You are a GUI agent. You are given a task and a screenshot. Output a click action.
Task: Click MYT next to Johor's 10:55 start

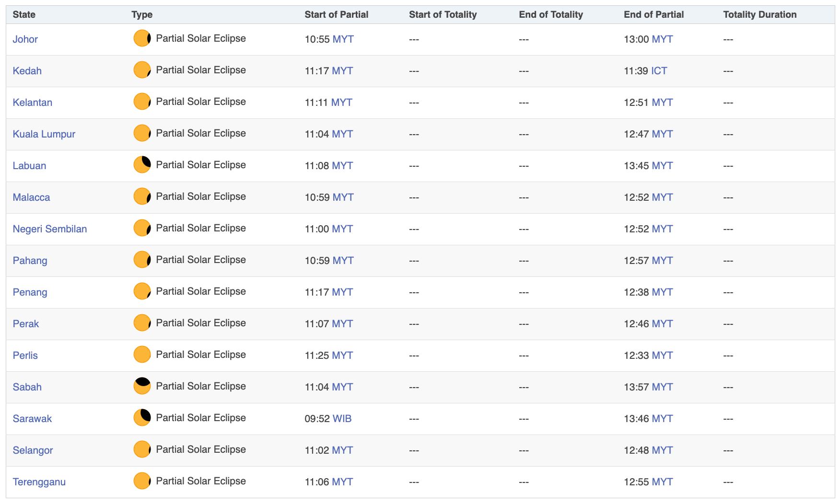(x=343, y=39)
